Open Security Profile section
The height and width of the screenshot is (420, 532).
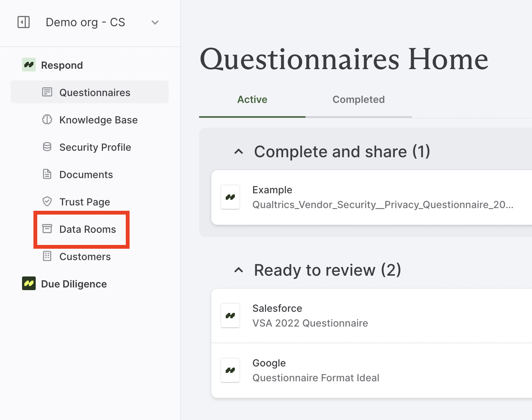coord(95,147)
